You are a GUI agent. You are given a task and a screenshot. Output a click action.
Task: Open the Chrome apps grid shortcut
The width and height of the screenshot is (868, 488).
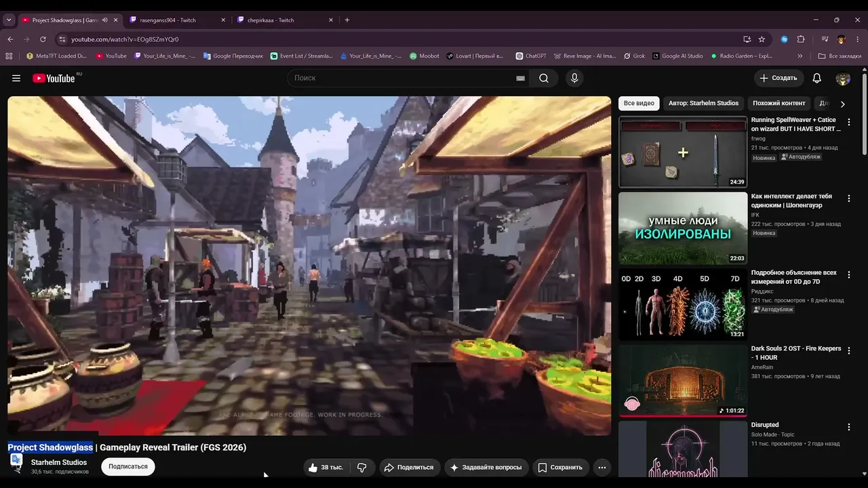point(9,56)
